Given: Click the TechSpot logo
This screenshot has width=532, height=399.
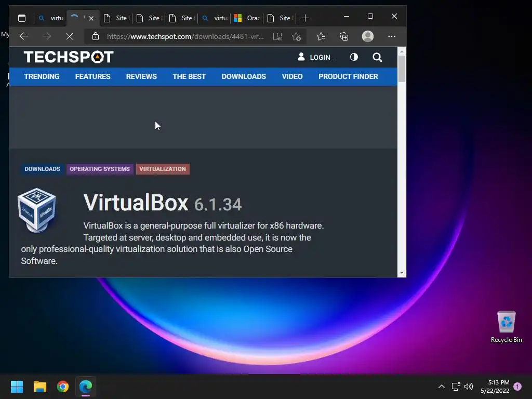Looking at the screenshot, I should pyautogui.click(x=69, y=57).
